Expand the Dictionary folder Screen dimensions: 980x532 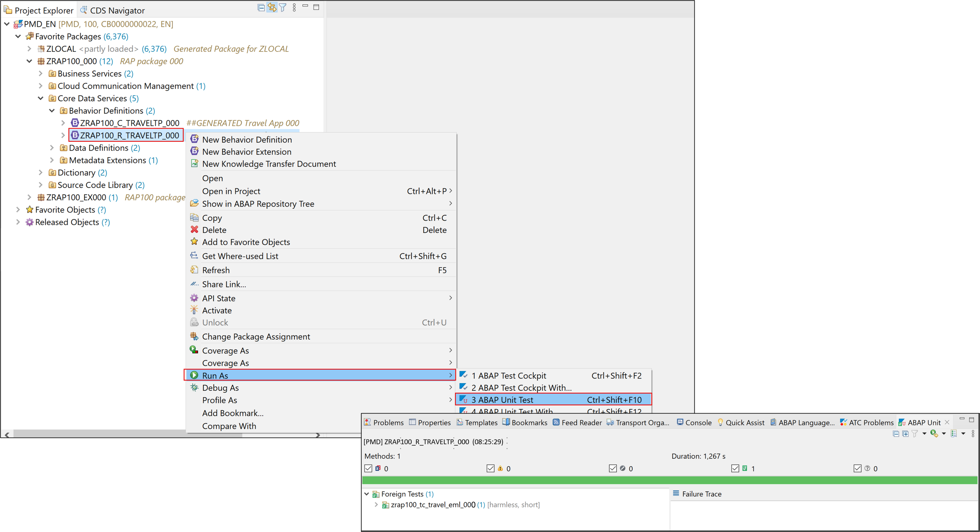pos(41,172)
